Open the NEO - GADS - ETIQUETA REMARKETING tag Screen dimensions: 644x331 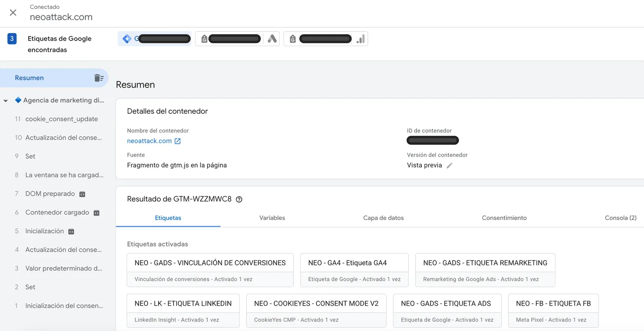(485, 270)
